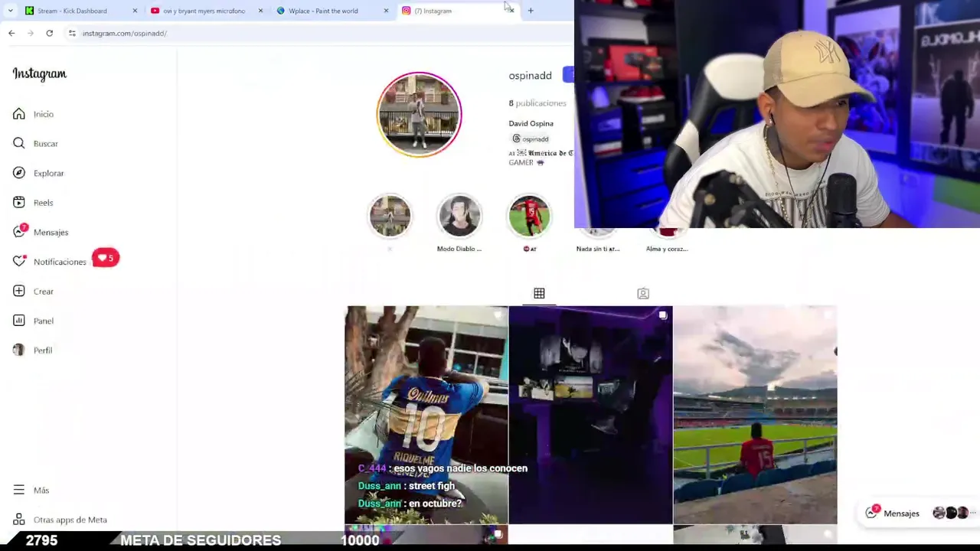Switch to the bryant myers microfono tab

tap(204, 11)
